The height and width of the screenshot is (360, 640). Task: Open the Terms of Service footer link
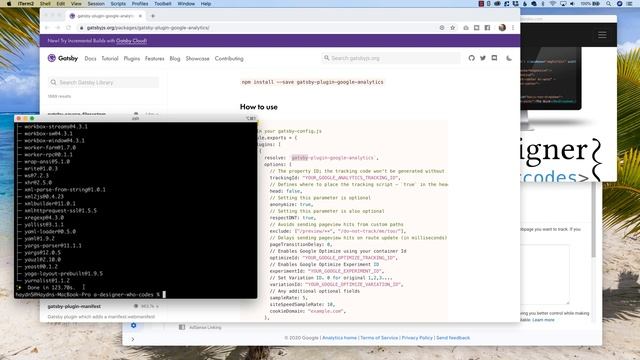(x=379, y=338)
